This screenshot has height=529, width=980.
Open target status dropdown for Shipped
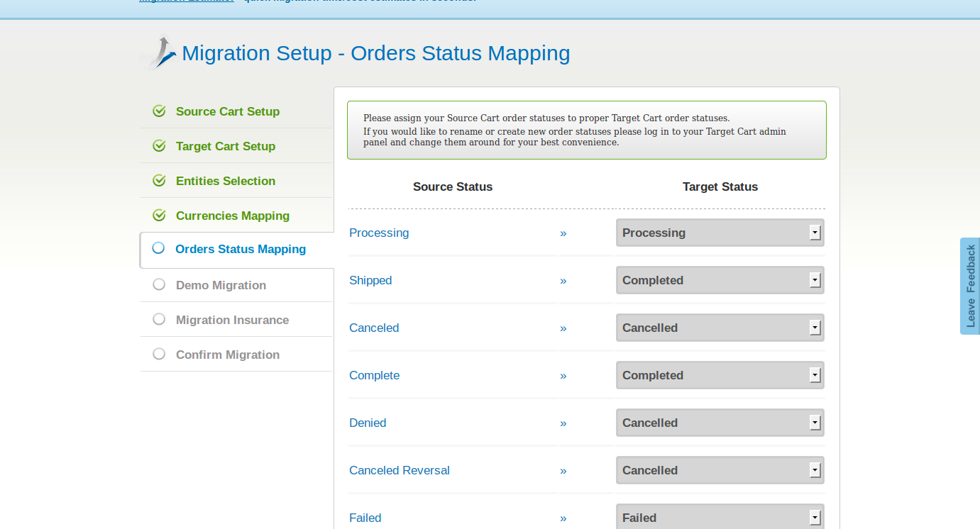720,280
